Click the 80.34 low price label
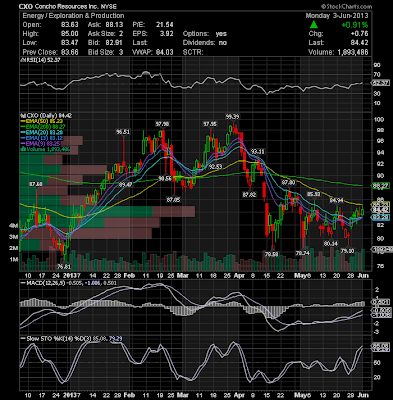This screenshot has height=400, width=393. (x=330, y=244)
